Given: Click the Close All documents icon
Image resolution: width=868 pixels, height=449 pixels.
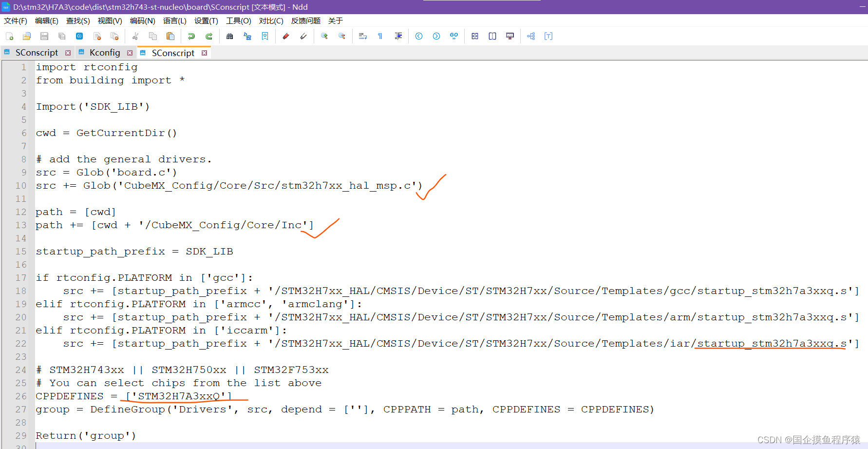Looking at the screenshot, I should pos(114,36).
